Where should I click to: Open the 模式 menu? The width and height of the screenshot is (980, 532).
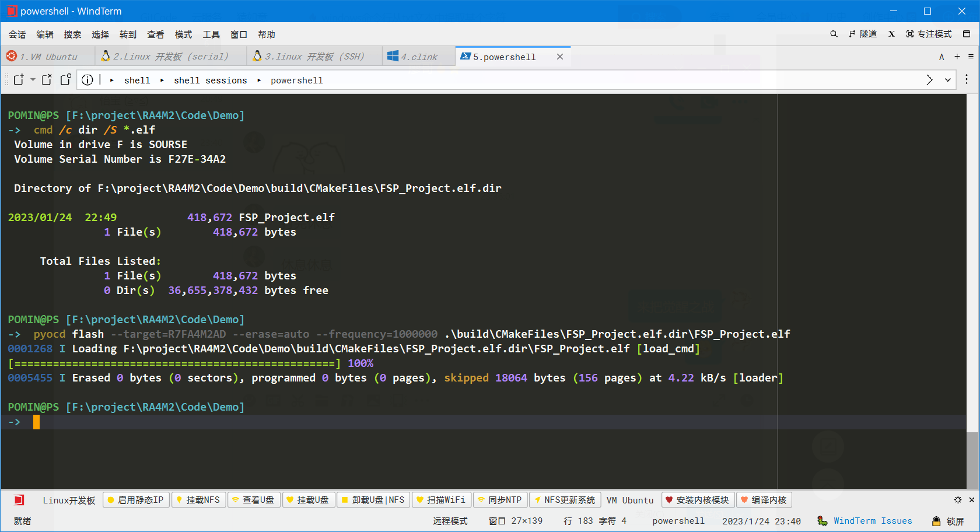point(183,34)
